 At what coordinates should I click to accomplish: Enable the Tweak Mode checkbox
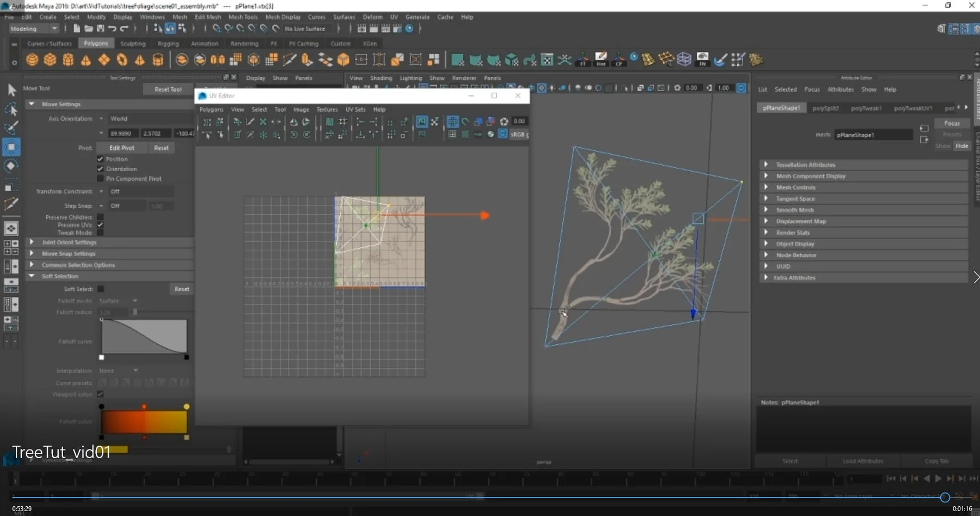pos(101,233)
